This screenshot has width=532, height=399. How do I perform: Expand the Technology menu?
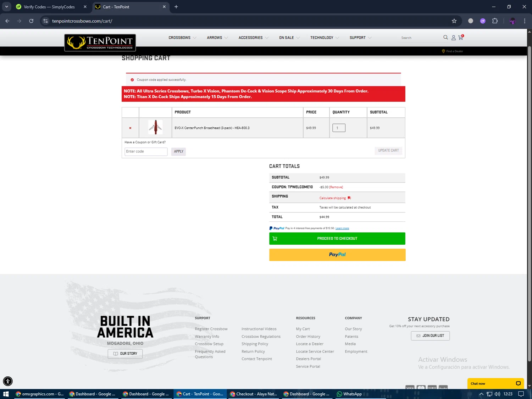point(325,38)
